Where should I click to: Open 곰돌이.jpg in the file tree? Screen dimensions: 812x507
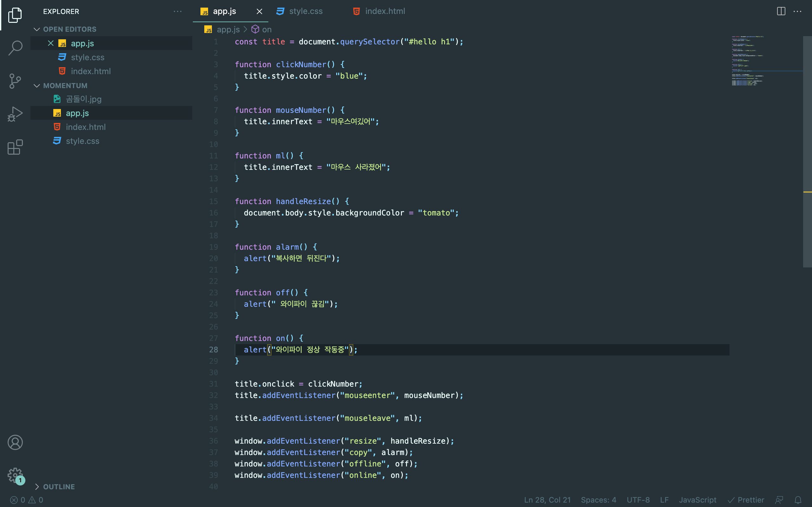[x=83, y=99]
